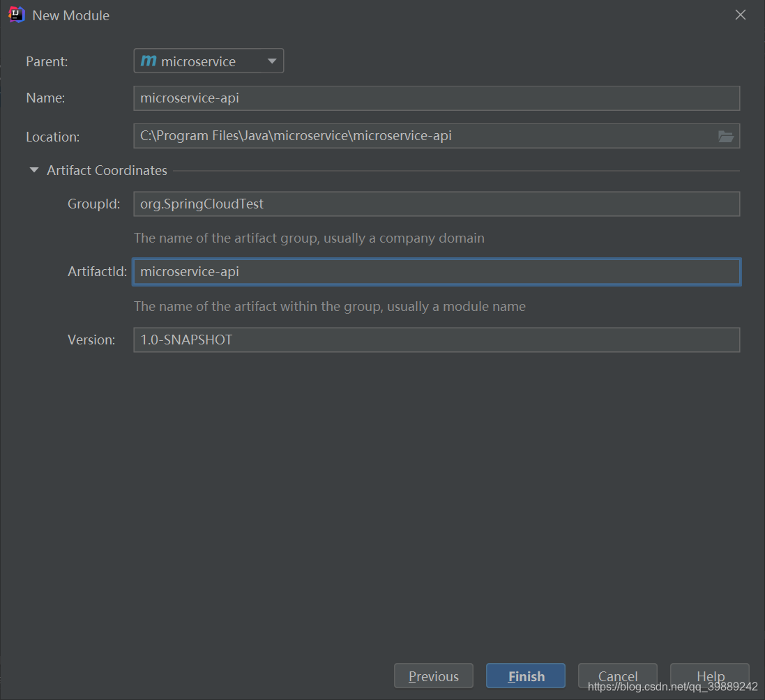765x700 pixels.
Task: Browse for location with folder icon
Action: coord(726,137)
